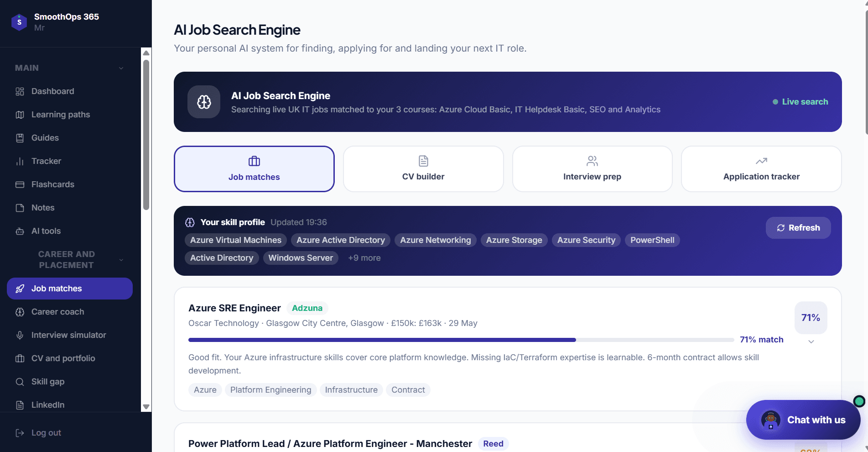Image resolution: width=868 pixels, height=452 pixels.
Task: Switch to the CV builder tab
Action: 423,169
